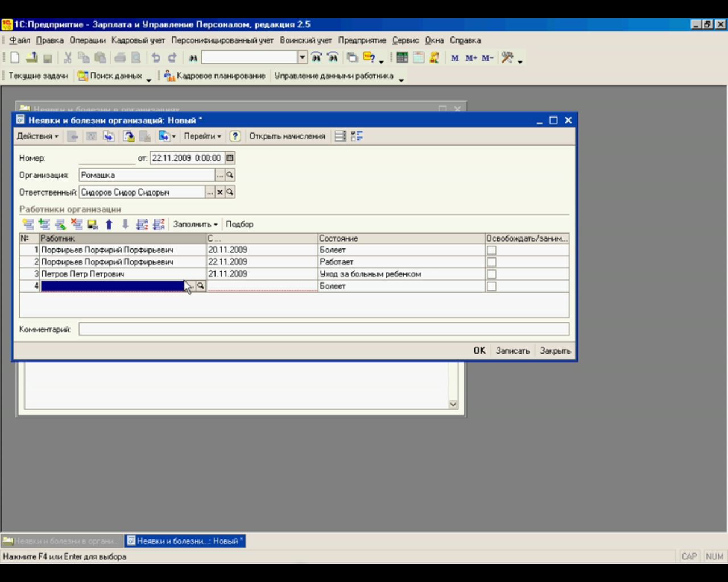Image resolution: width=728 pixels, height=582 pixels.
Task: Click the Move row down arrow
Action: 126,224
